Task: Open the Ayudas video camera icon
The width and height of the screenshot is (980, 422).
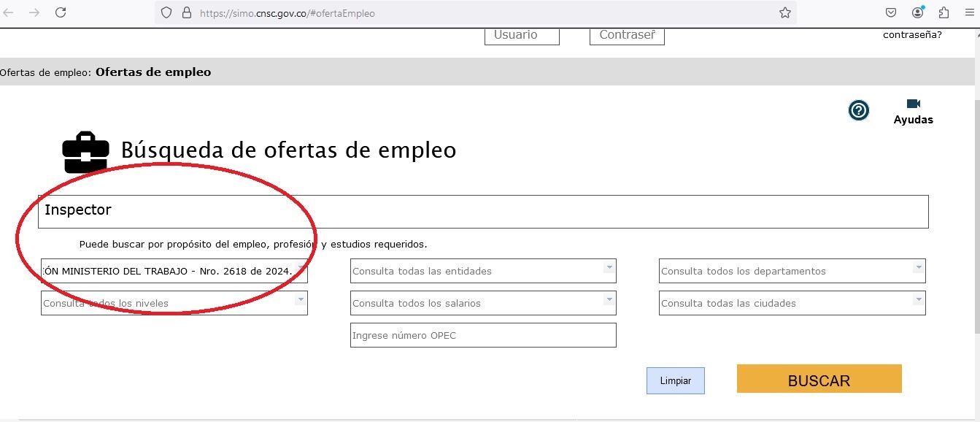Action: 913,104
